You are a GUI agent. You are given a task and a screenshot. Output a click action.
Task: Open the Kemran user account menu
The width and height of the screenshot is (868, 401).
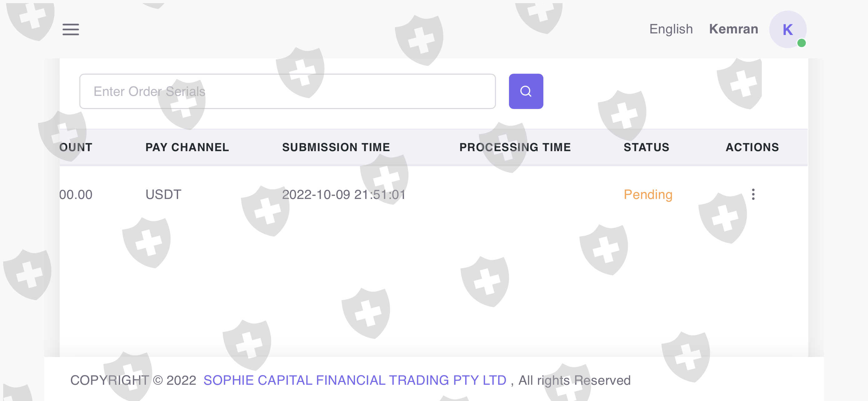point(733,29)
